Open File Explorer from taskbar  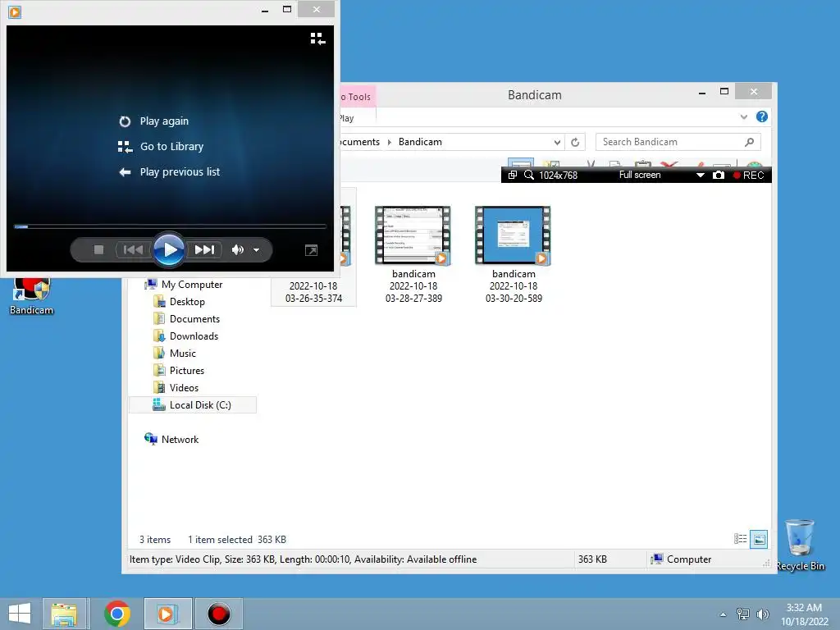(x=64, y=614)
